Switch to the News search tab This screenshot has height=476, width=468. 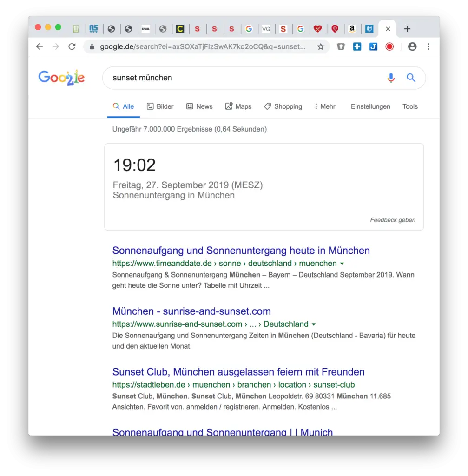pyautogui.click(x=199, y=106)
